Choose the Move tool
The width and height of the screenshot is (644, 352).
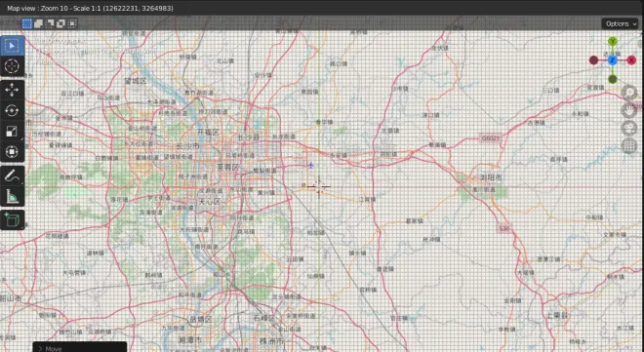pos(12,91)
